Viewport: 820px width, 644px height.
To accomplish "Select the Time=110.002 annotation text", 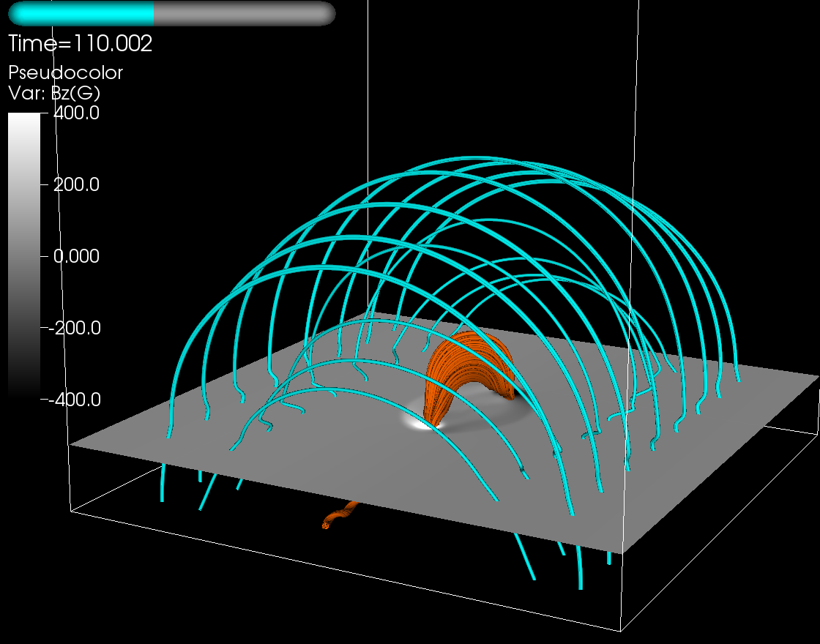I will pos(80,44).
